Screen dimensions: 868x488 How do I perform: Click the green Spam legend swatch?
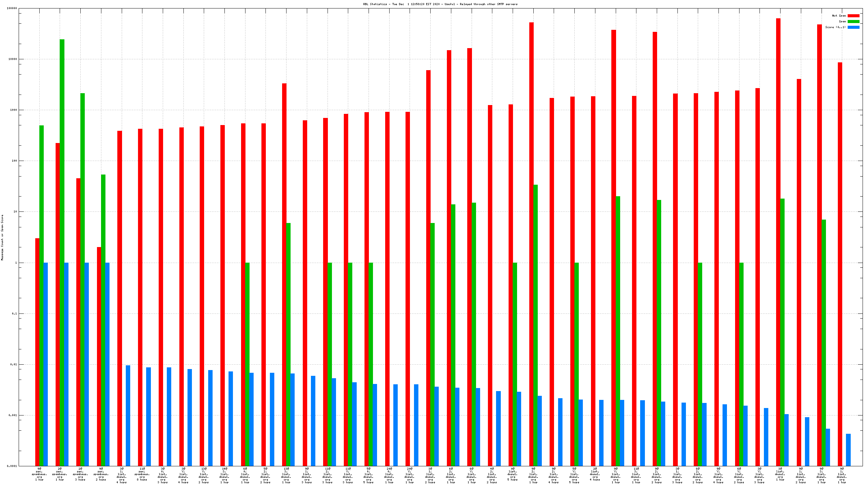[x=853, y=21]
